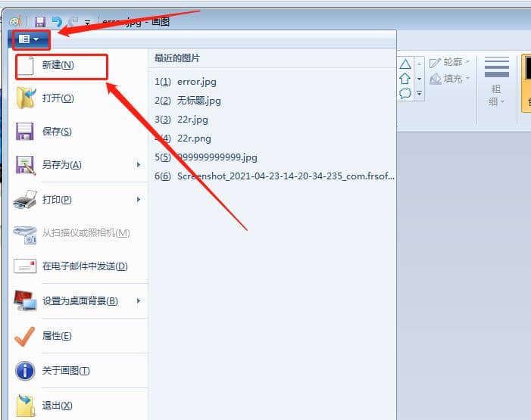Click the checkmark icon beside 属性
Screen dimensions: 531x420
point(25,337)
